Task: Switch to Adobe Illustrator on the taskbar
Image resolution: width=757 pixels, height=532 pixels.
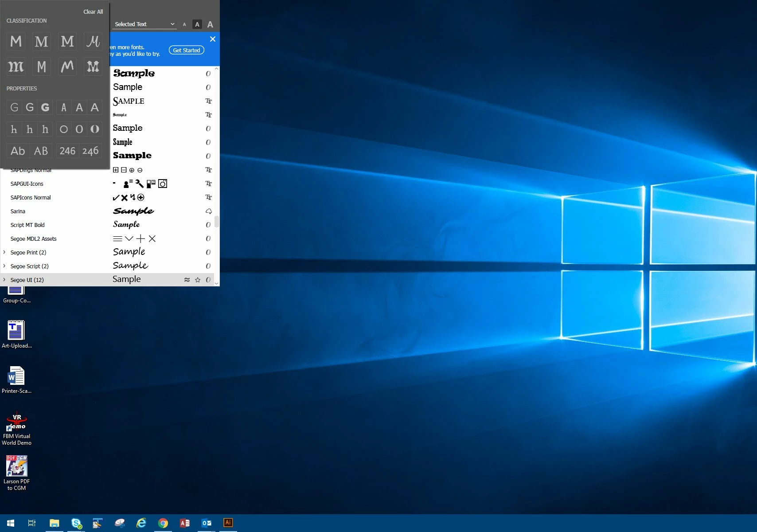Action: pos(228,523)
